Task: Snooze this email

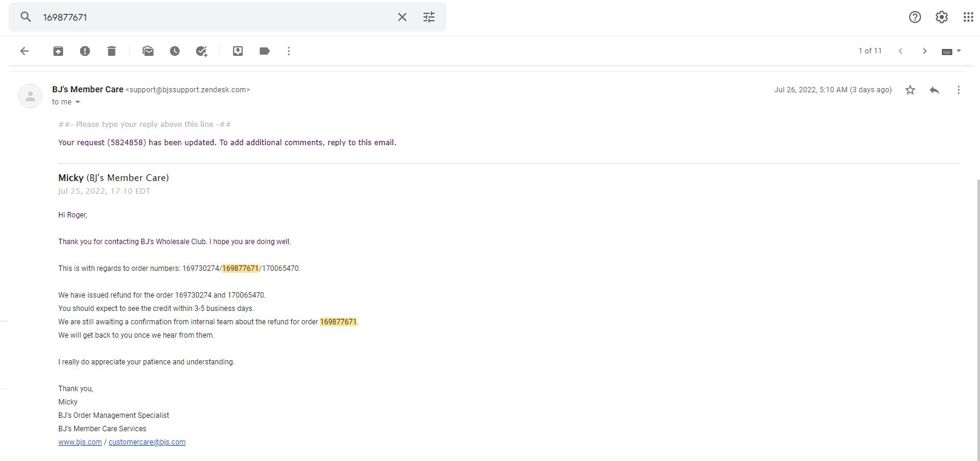Action: point(175,51)
